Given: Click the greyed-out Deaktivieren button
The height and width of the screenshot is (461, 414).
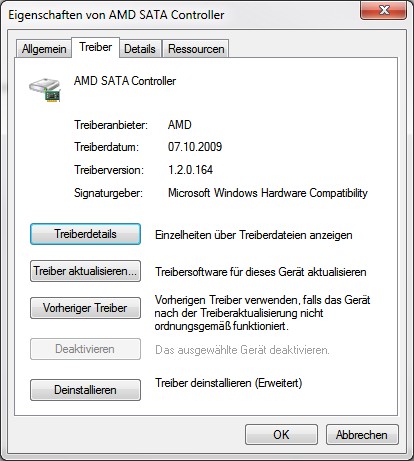Looking at the screenshot, I should point(85,349).
